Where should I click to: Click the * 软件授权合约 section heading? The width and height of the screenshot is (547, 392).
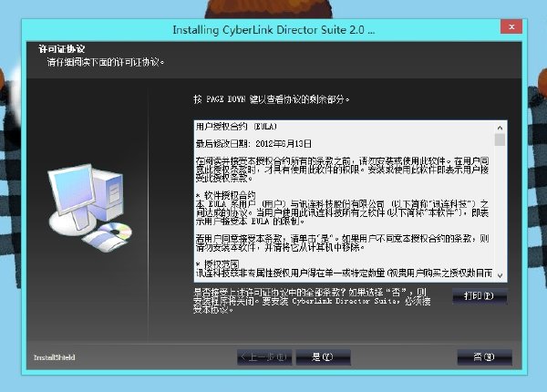pos(226,195)
